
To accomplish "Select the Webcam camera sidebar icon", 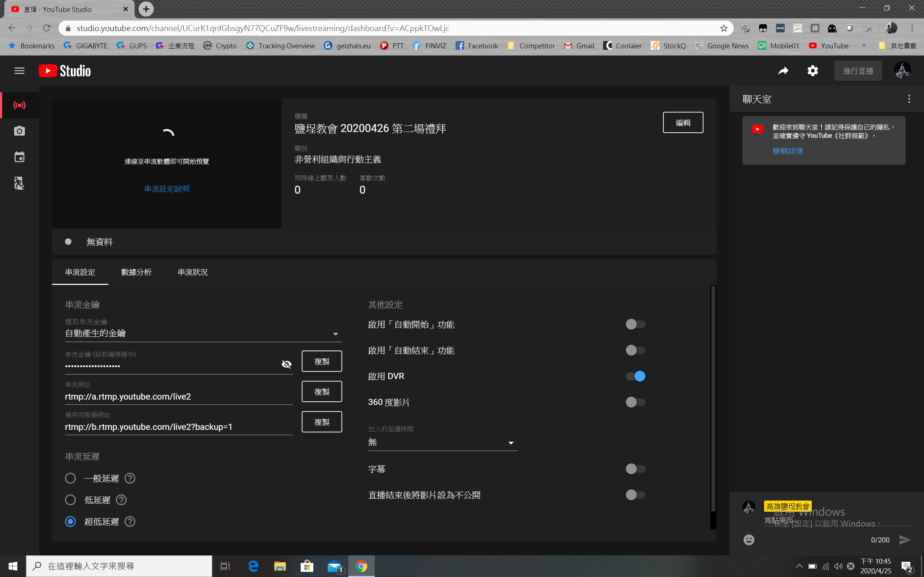I will tap(19, 131).
